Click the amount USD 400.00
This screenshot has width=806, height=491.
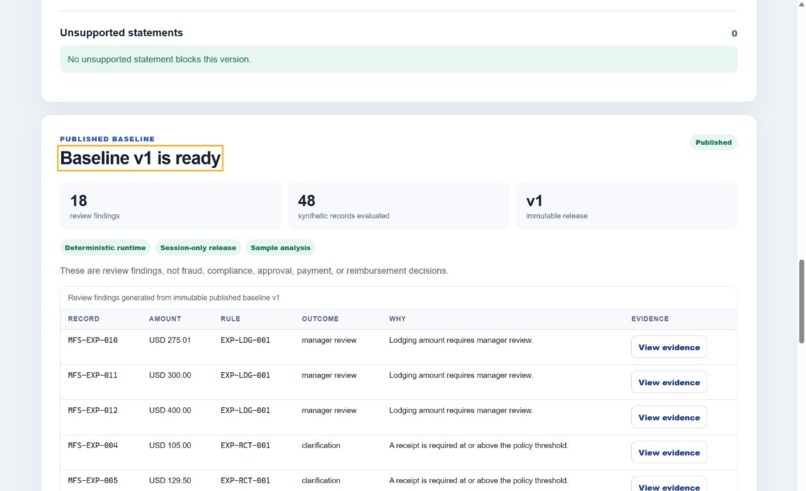click(x=170, y=410)
